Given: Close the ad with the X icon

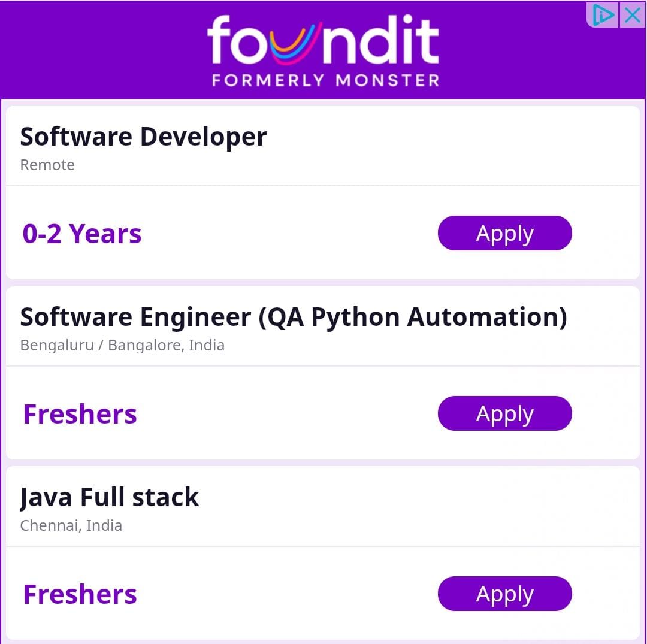Looking at the screenshot, I should pyautogui.click(x=632, y=15).
